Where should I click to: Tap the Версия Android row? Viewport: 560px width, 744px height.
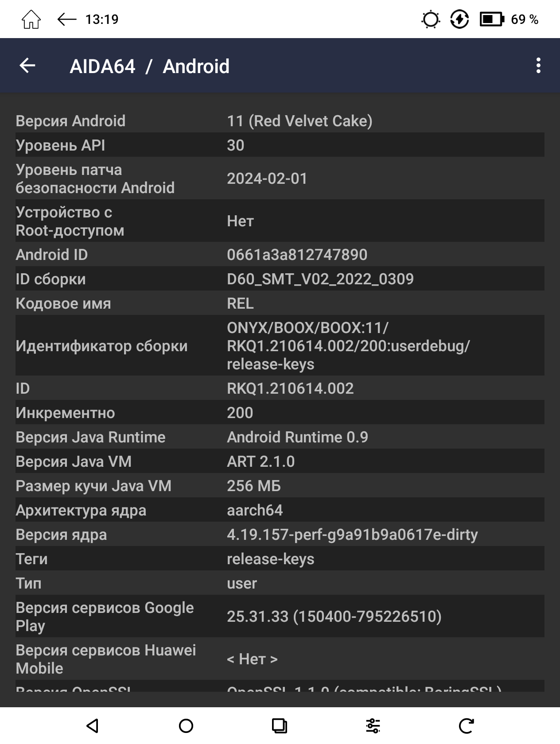coord(280,121)
